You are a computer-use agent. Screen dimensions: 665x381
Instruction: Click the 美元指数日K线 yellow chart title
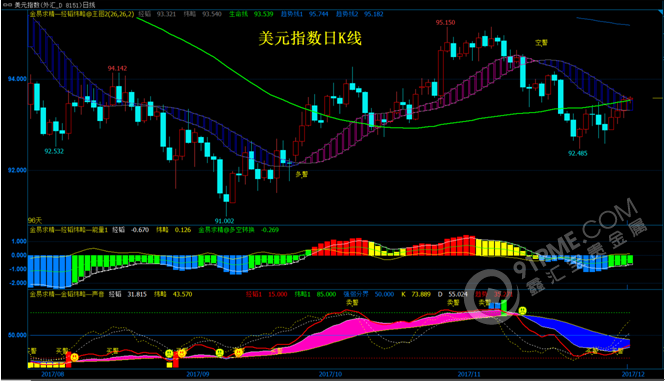pyautogui.click(x=310, y=39)
